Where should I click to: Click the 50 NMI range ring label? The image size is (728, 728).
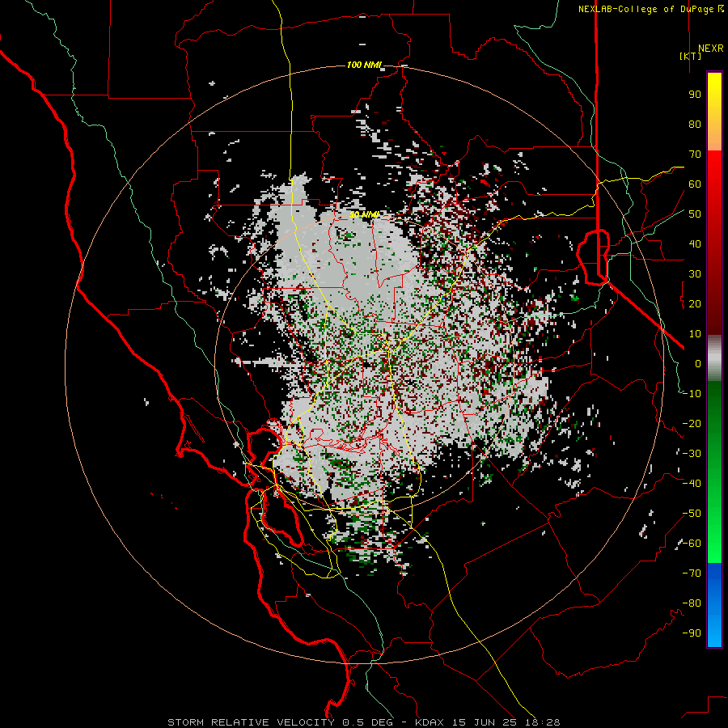pyautogui.click(x=365, y=214)
